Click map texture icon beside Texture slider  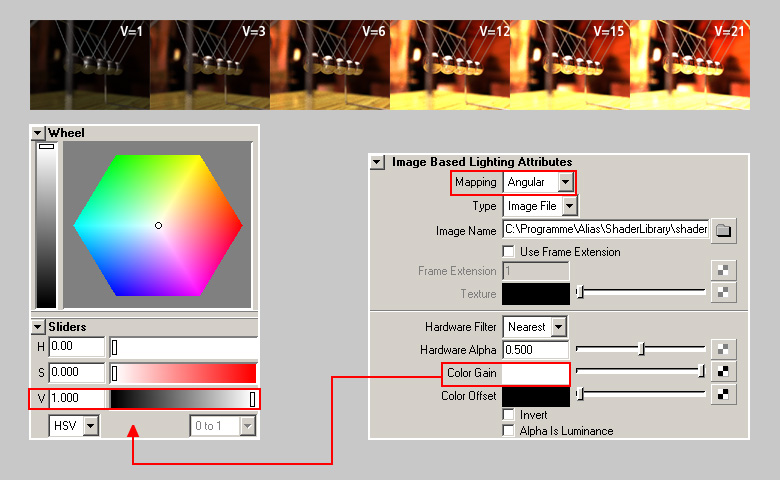click(x=723, y=292)
